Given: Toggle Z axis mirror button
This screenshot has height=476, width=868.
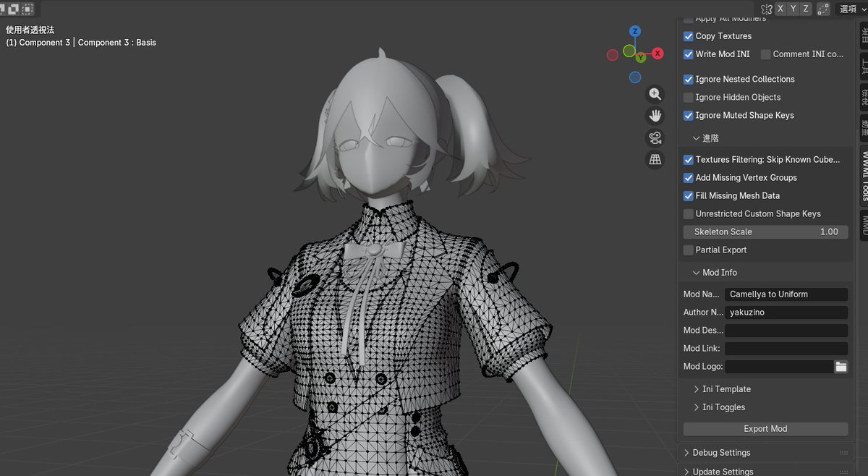Looking at the screenshot, I should 806,9.
